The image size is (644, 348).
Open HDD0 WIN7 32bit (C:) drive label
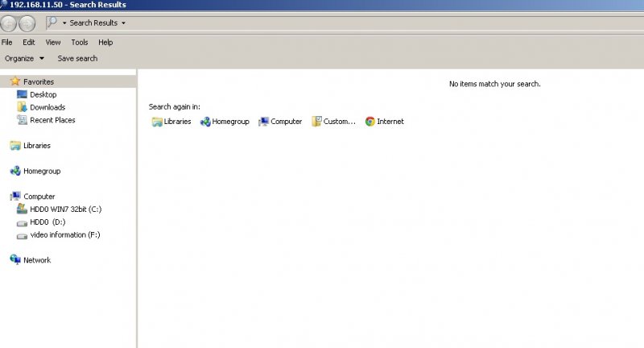tap(66, 209)
